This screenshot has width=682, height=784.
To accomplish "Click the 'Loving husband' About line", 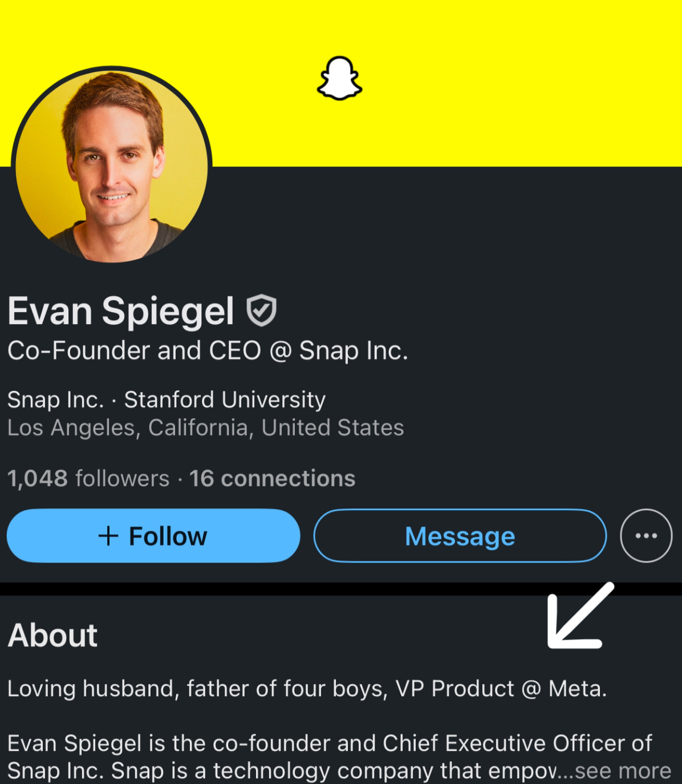I will [307, 689].
